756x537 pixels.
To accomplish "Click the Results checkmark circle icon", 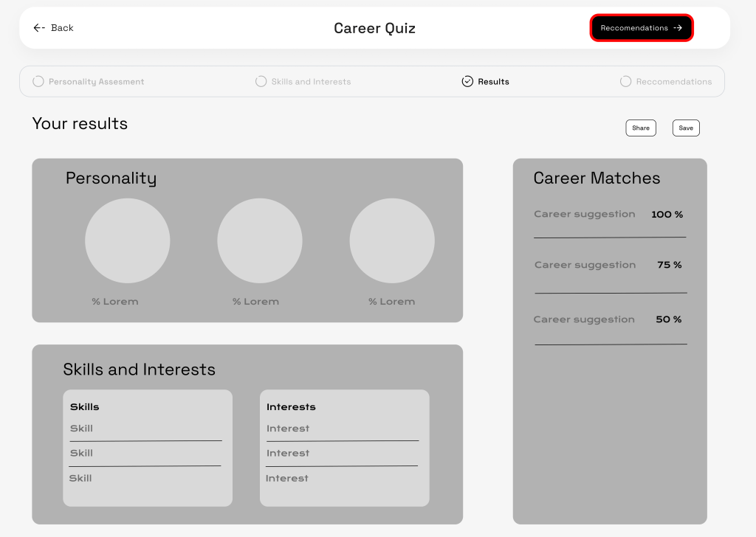I will tap(467, 81).
